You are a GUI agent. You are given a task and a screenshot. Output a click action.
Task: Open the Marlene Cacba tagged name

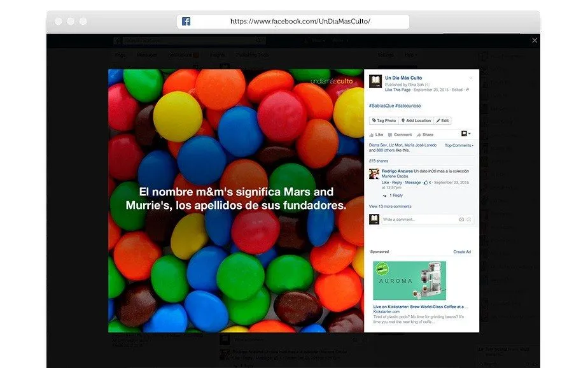395,176
